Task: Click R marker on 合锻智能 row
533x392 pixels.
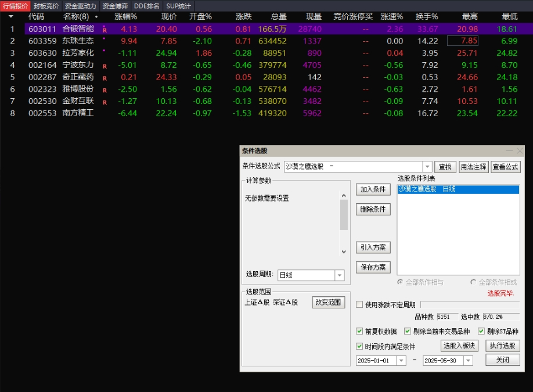Action: (x=105, y=30)
